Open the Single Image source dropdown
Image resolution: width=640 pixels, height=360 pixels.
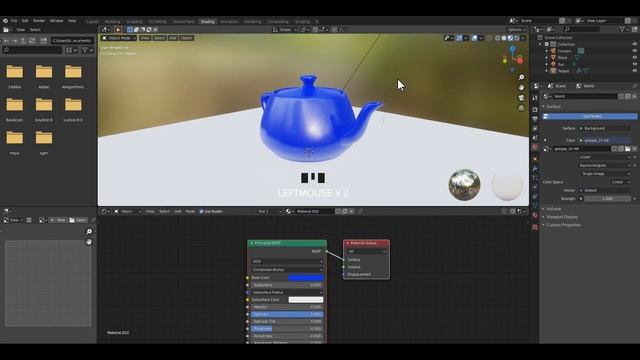604,174
